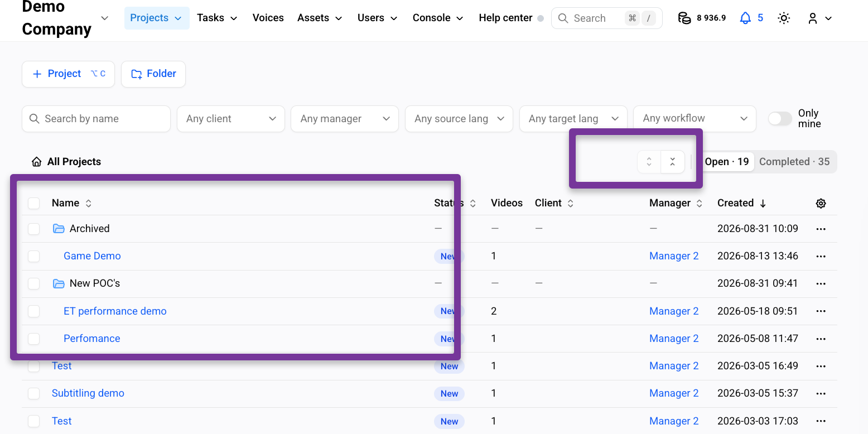
Task: Expand all folders icon button
Action: tap(649, 162)
